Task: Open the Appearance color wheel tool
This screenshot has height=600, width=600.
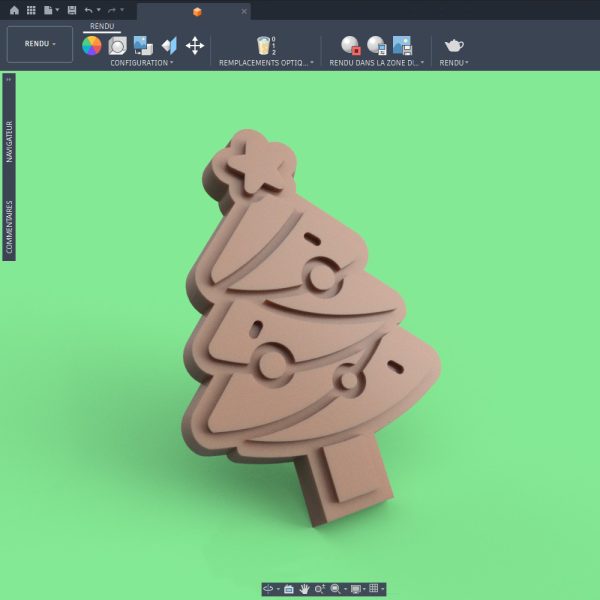Action: [92, 46]
